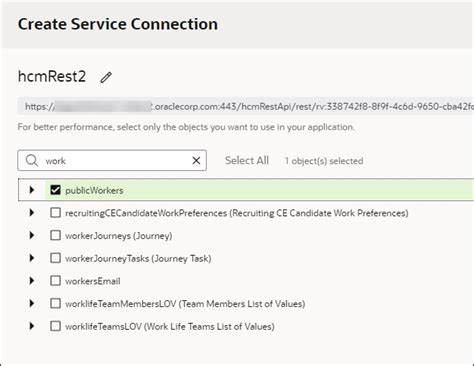Select the publicWorkers label

click(x=94, y=191)
